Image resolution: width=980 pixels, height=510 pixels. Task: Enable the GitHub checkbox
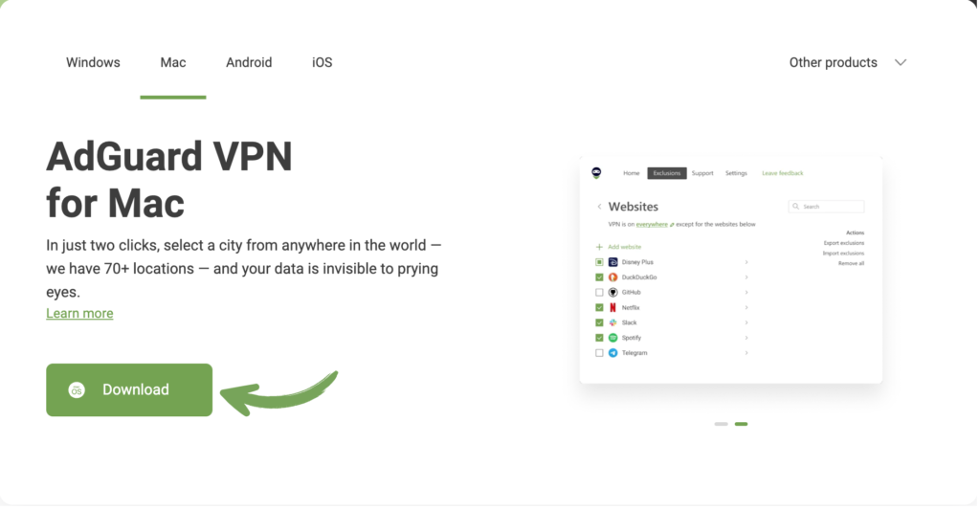coord(599,293)
